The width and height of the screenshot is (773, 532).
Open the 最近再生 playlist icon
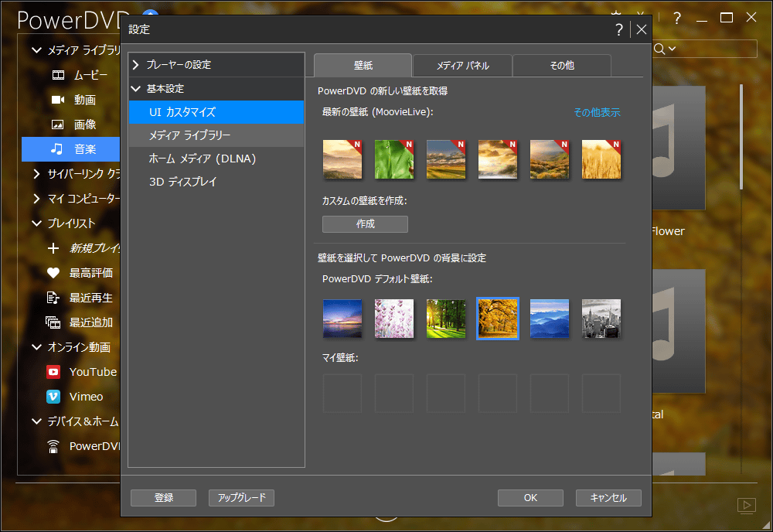(x=53, y=297)
